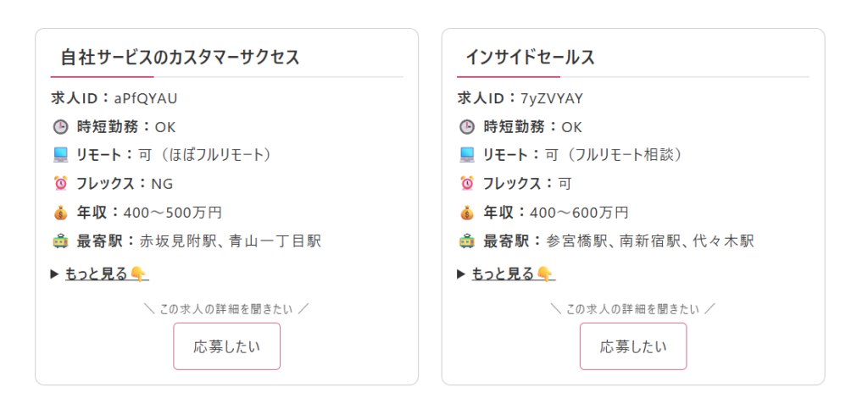
Task: Click the laptop icon beside リモート in the カスタマーサクセス card
Action: pos(59,155)
